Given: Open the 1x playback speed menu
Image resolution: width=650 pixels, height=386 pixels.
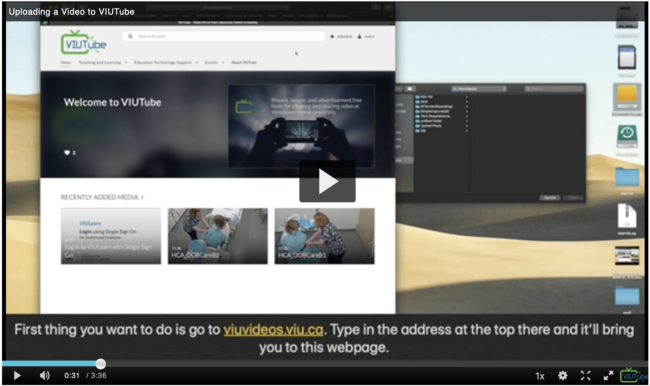Looking at the screenshot, I should coord(540,376).
